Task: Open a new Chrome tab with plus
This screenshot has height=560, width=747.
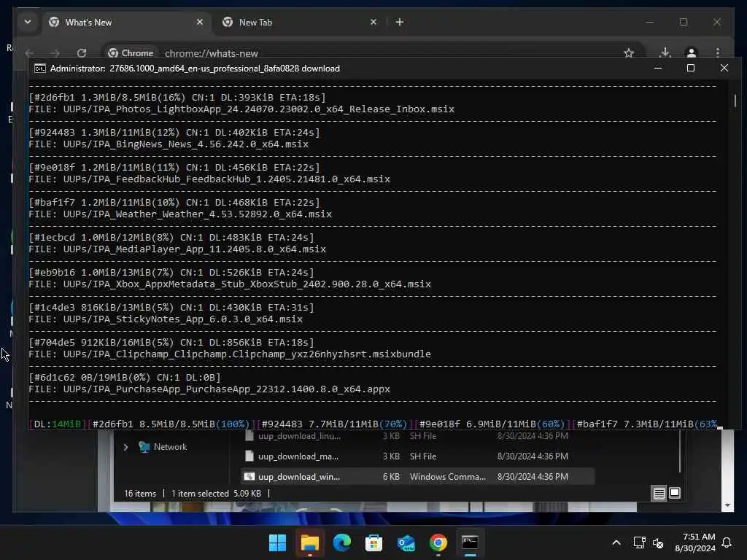Action: point(399,22)
